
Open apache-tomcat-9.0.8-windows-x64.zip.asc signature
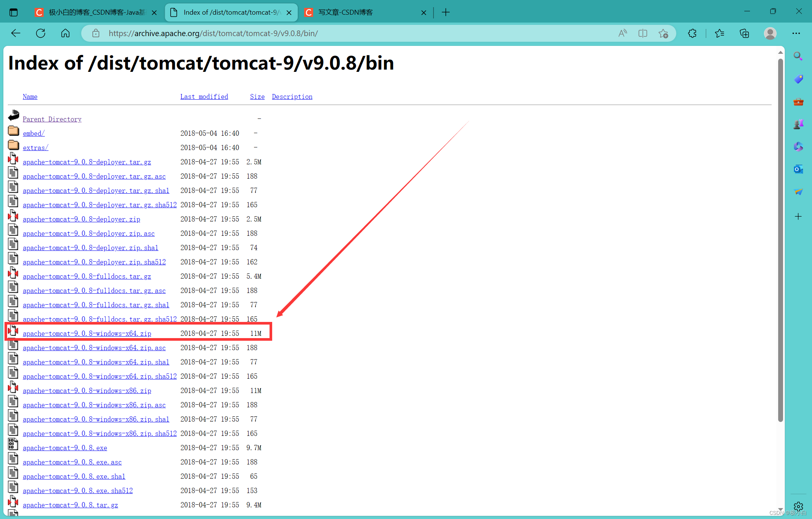94,348
